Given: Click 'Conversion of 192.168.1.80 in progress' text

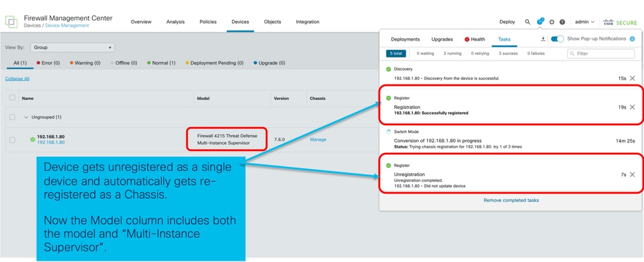Looking at the screenshot, I should point(438,141).
